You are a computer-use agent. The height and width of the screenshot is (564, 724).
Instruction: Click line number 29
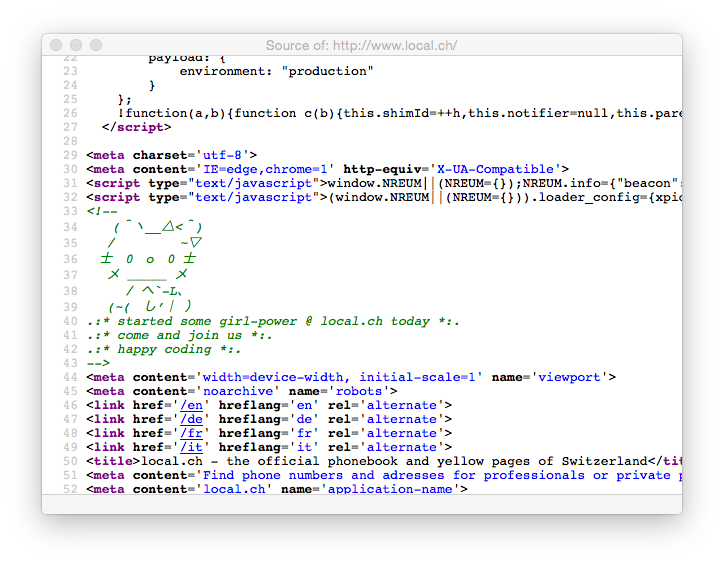tap(70, 155)
